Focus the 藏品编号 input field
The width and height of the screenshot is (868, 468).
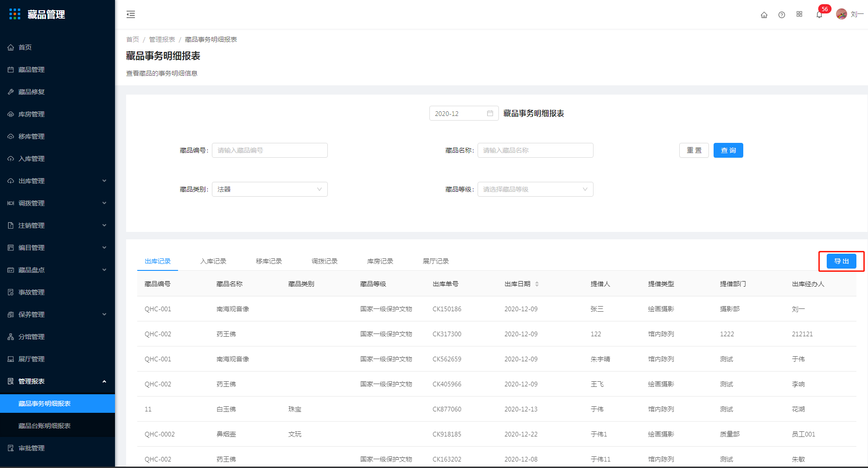click(x=270, y=150)
